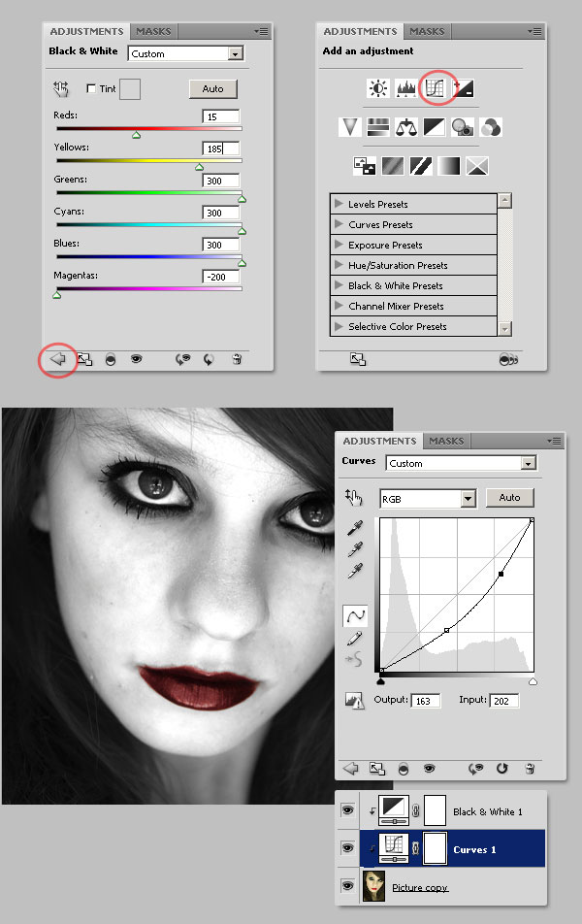Click the Exposure adjustment icon
Screen dimensions: 582x924
pyautogui.click(x=463, y=88)
